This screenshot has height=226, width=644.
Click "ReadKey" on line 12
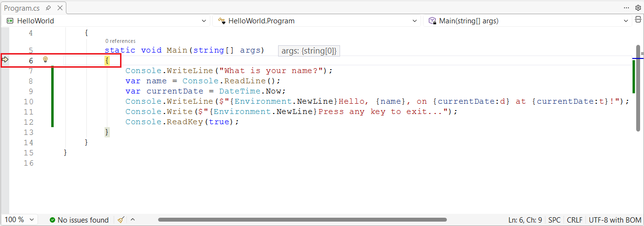pos(185,122)
